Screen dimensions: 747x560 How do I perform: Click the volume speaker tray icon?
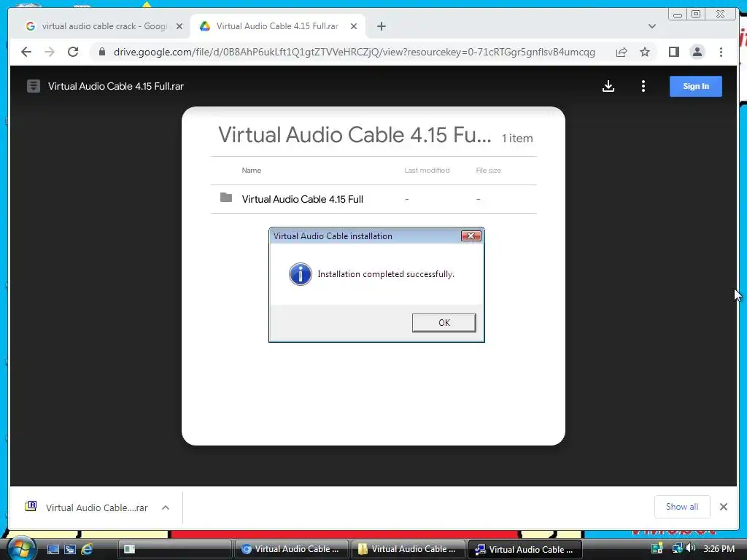pos(690,548)
